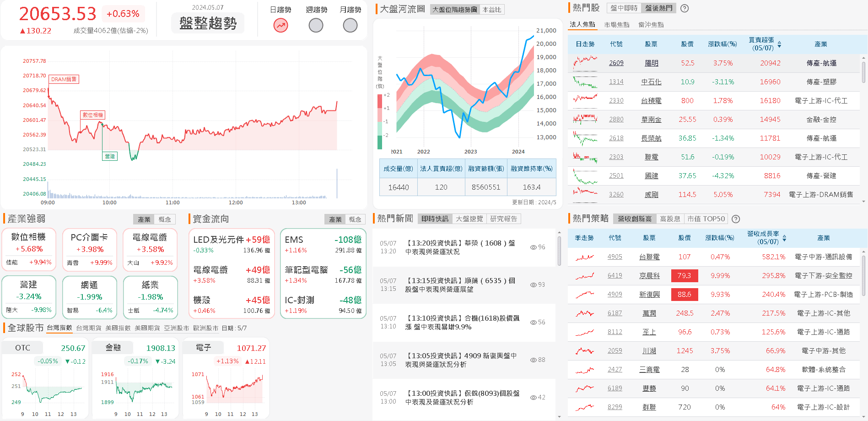Viewport: 868px width, 421px height.
Task: Open the OTC index mini chart
Action: click(45, 378)
